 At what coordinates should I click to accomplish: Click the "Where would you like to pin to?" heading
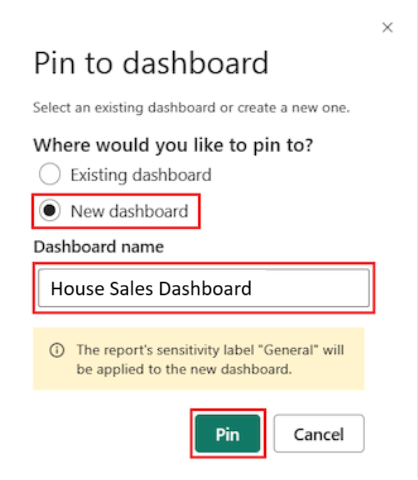click(x=173, y=145)
